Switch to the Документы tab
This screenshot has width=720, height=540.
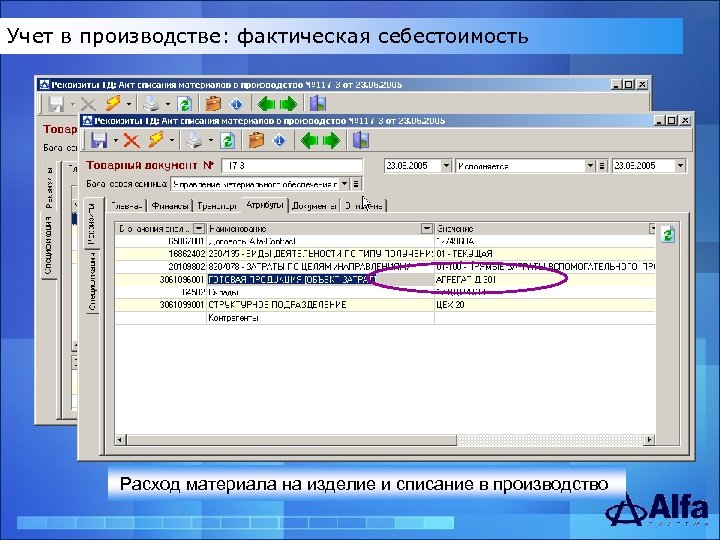pyautogui.click(x=314, y=206)
